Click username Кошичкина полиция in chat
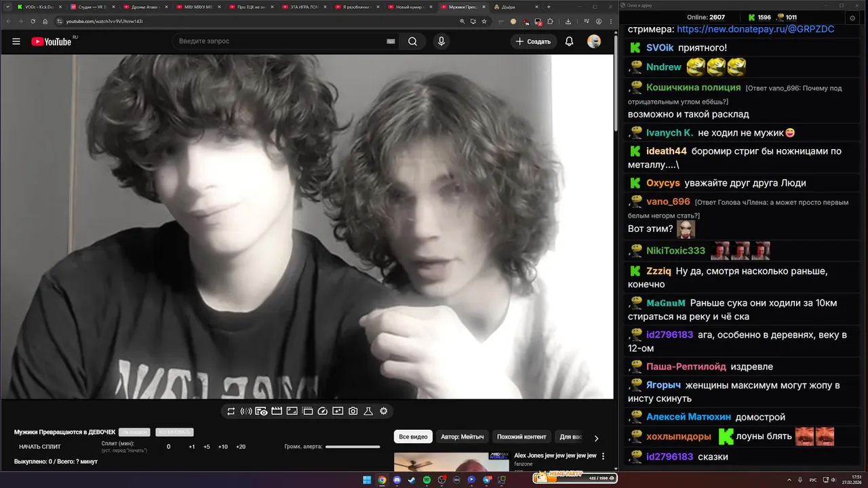Screen dimensions: 868x488 point(693,87)
